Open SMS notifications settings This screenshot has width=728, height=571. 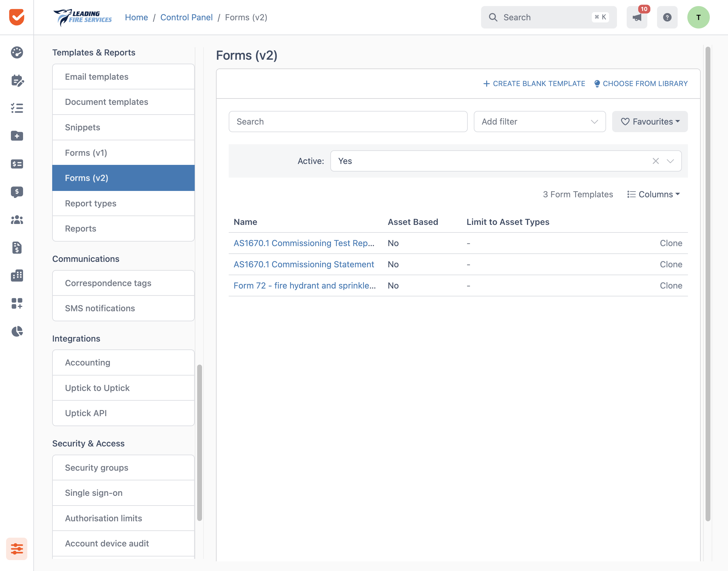point(123,308)
